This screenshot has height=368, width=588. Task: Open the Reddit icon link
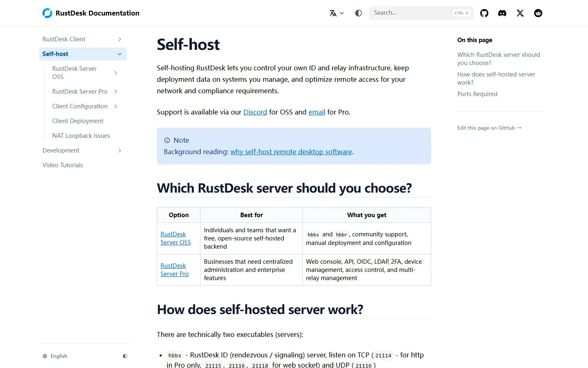[x=538, y=13]
